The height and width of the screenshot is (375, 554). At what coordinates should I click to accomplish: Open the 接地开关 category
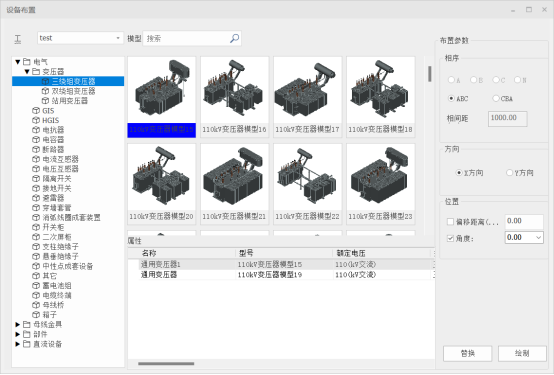pos(52,188)
